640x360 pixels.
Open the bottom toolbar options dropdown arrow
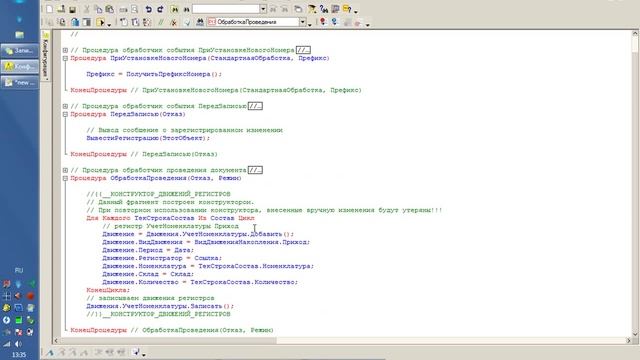click(144, 354)
